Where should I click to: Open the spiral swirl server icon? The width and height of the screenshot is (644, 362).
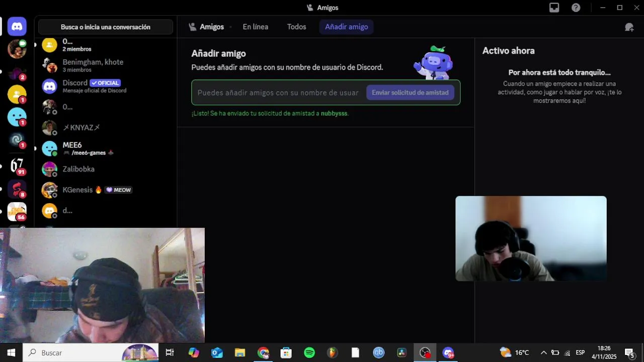point(17,140)
